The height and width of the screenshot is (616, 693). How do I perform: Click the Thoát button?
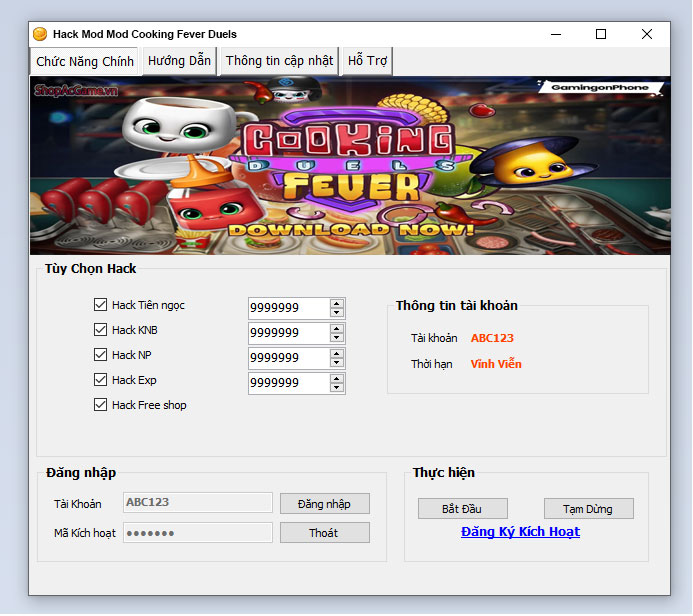coord(325,533)
